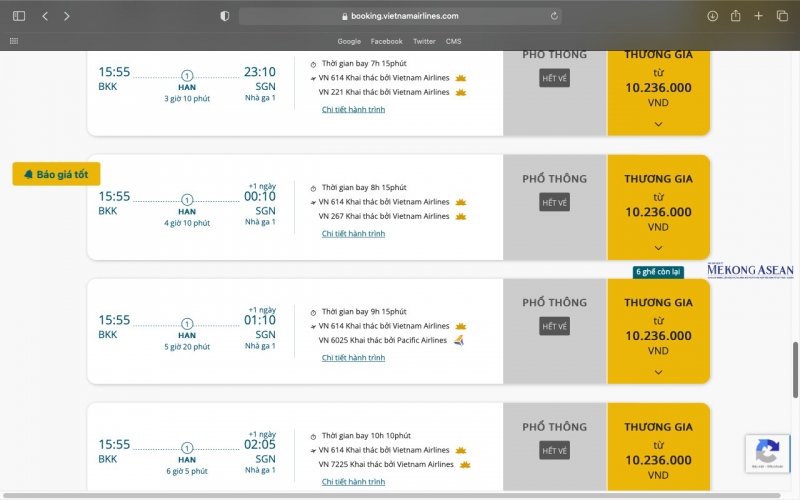
Task: Open Chi tiết hành trình for 02:05 arrival flight
Action: click(353, 481)
